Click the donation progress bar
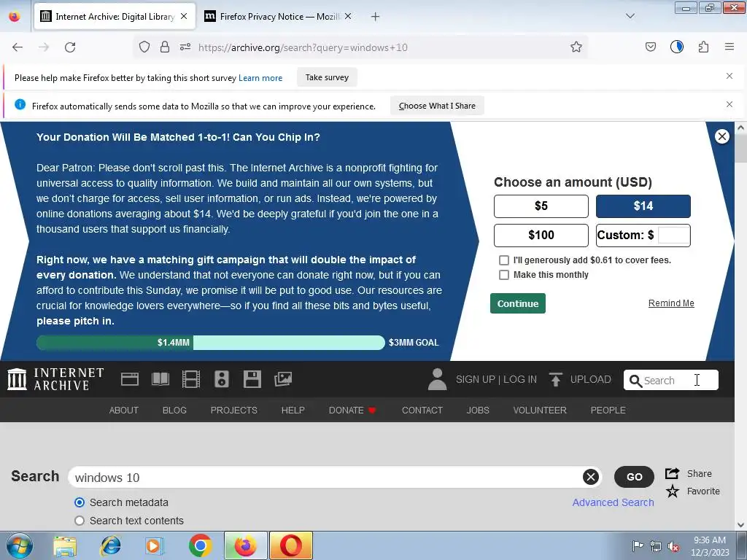Image resolution: width=747 pixels, height=560 pixels. 211,343
